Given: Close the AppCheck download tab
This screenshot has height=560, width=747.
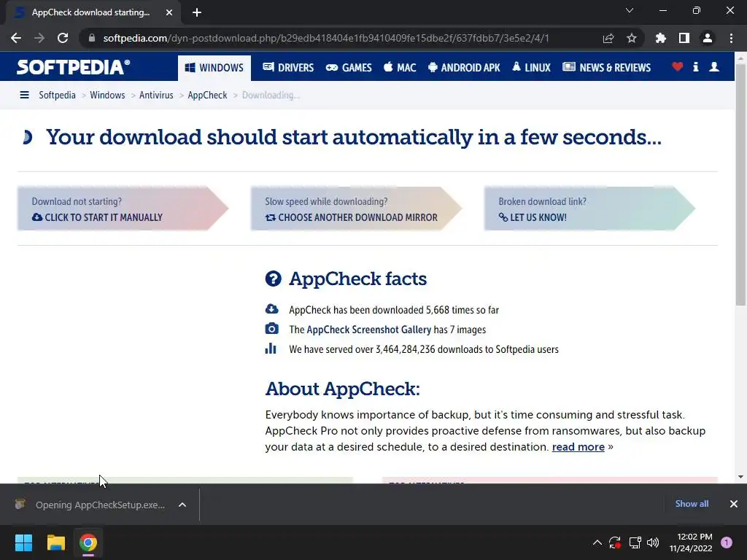Looking at the screenshot, I should [169, 12].
